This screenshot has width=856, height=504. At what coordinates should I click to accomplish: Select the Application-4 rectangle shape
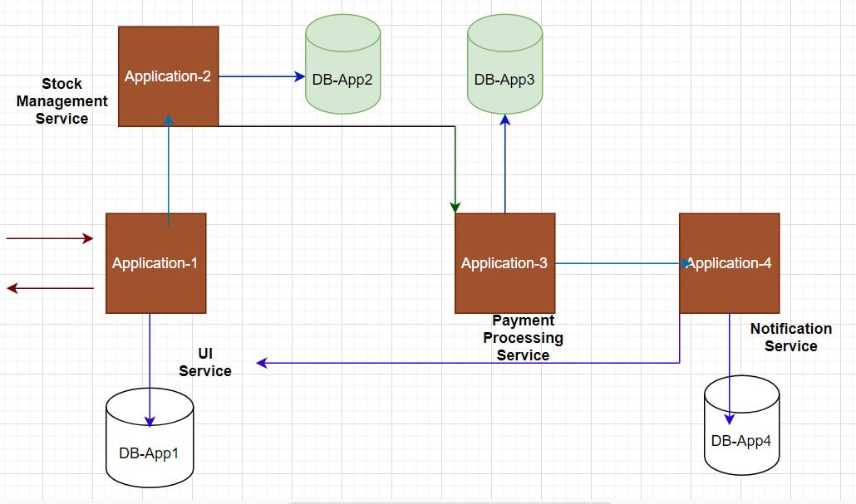pyautogui.click(x=729, y=262)
